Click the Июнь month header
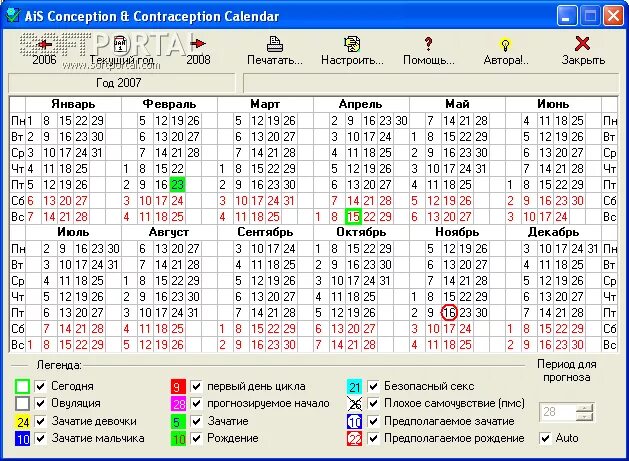This screenshot has height=461, width=629. (x=553, y=104)
